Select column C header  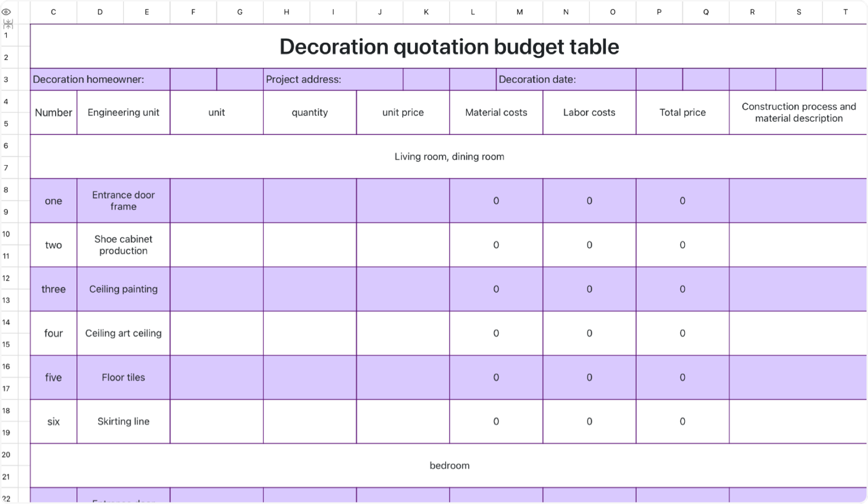point(53,12)
